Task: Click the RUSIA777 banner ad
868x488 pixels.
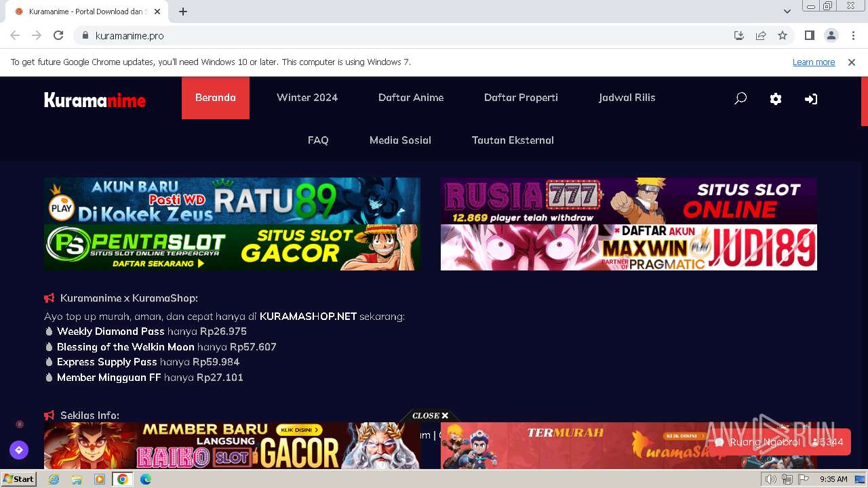Action: pyautogui.click(x=629, y=201)
